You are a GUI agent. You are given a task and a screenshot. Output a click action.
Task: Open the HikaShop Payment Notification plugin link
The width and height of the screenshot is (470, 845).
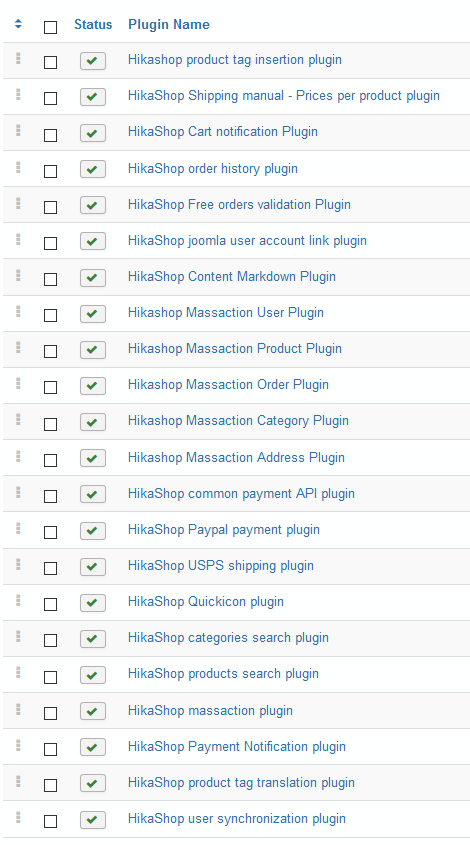237,747
